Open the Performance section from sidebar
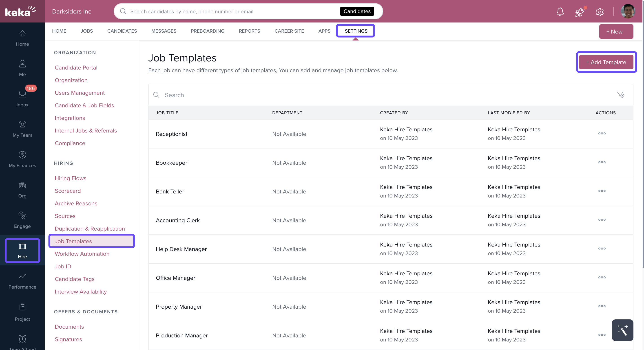 click(22, 281)
